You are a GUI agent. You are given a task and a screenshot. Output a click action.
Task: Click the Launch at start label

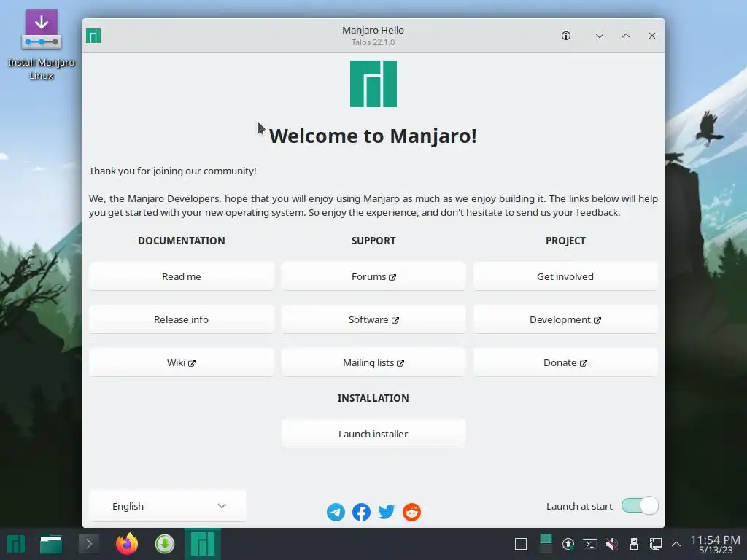[x=579, y=506]
